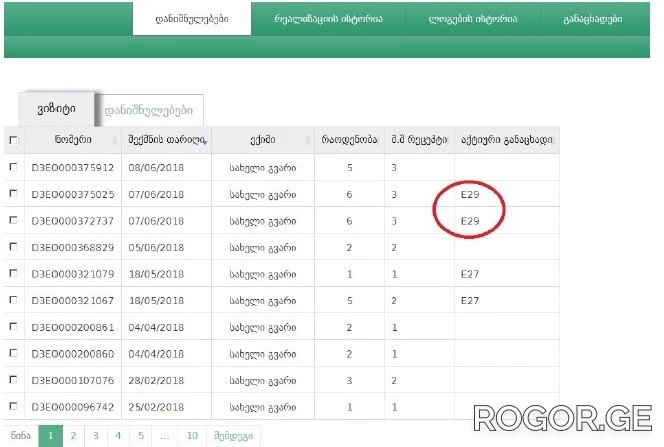Go to previous page with წინა
Screen dimensions: 664x447
(21, 436)
